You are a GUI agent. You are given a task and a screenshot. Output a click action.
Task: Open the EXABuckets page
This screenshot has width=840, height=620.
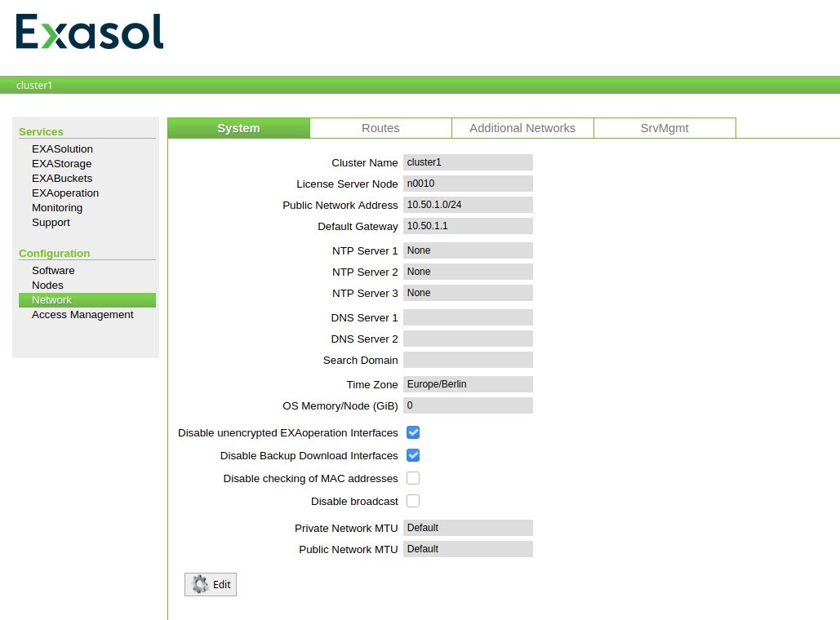pyautogui.click(x=62, y=179)
